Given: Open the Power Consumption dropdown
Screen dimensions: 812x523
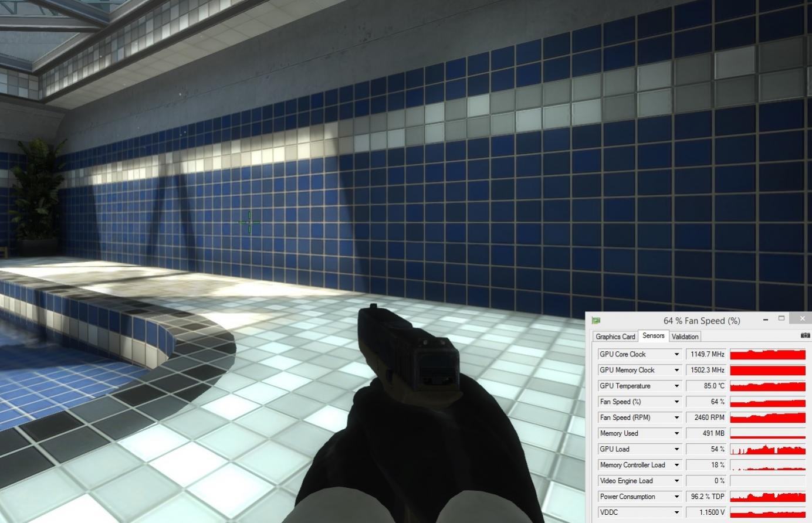Looking at the screenshot, I should point(676,497).
